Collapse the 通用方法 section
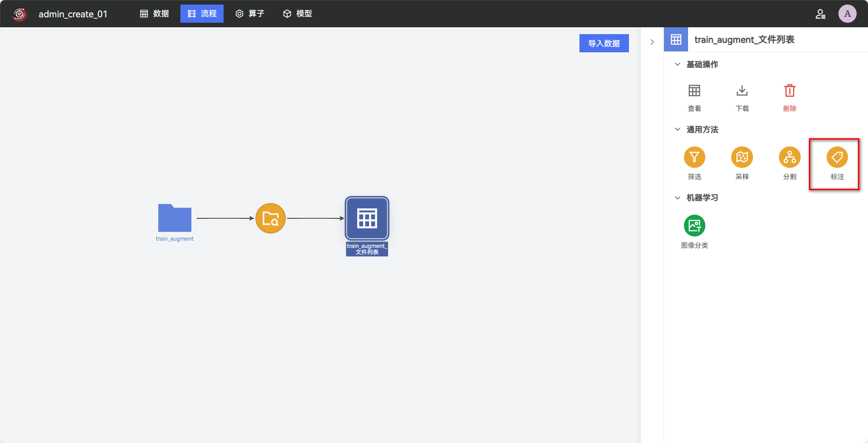 pyautogui.click(x=678, y=130)
